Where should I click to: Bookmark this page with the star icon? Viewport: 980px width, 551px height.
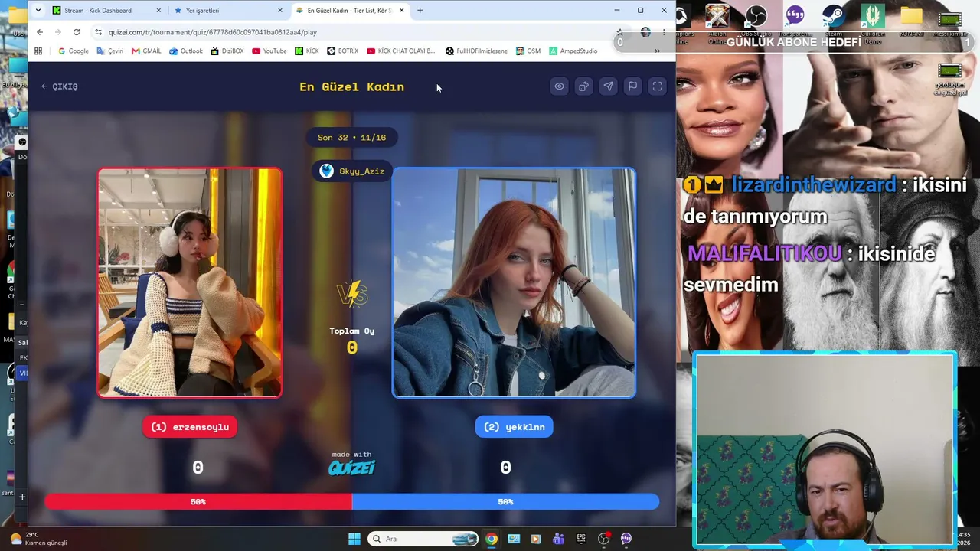coord(619,32)
